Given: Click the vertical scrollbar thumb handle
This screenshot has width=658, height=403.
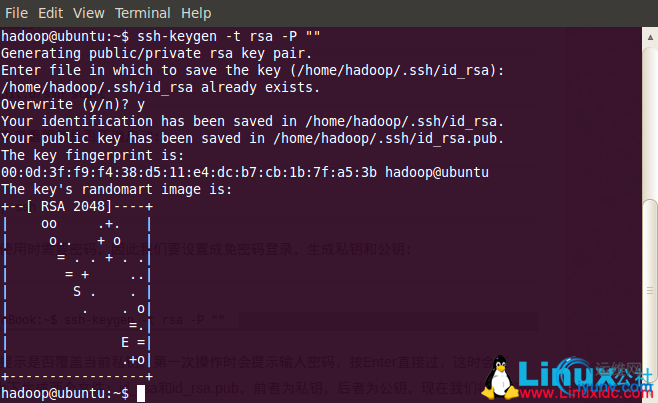Looking at the screenshot, I should [650, 290].
